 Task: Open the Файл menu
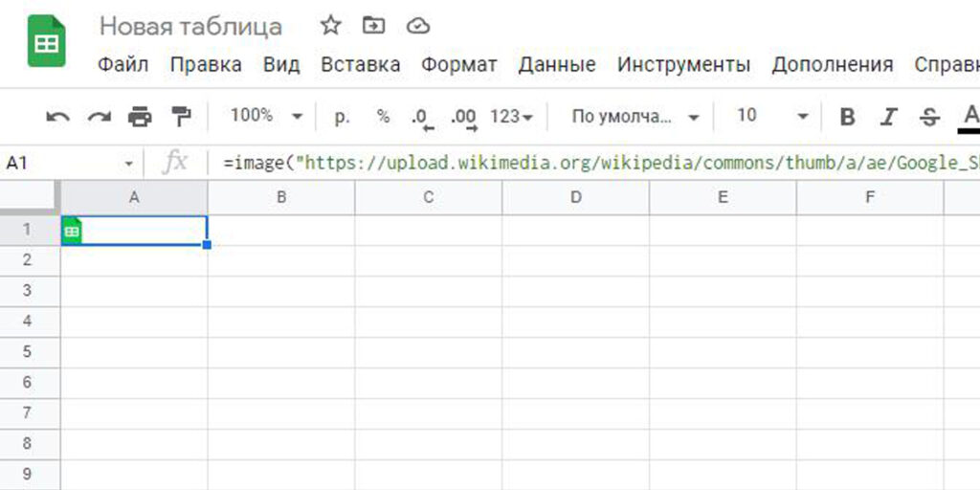click(122, 65)
